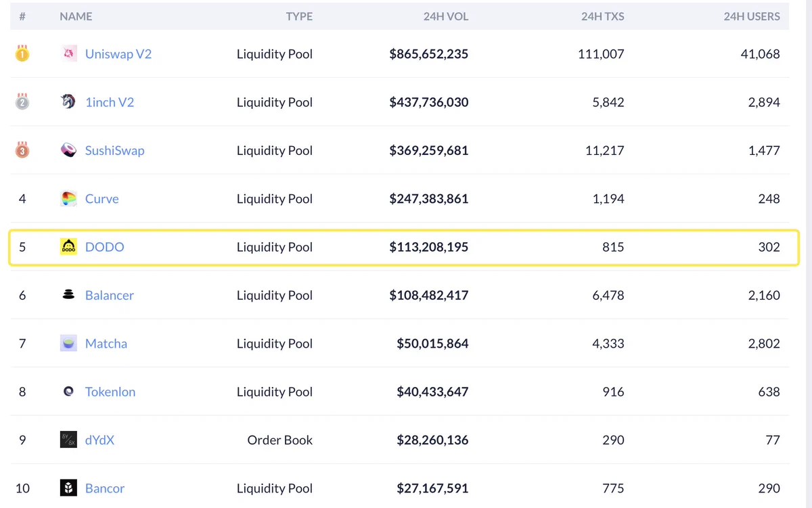Viewport: 812px width, 508px height.
Task: Open the Curve link
Action: [x=102, y=199]
